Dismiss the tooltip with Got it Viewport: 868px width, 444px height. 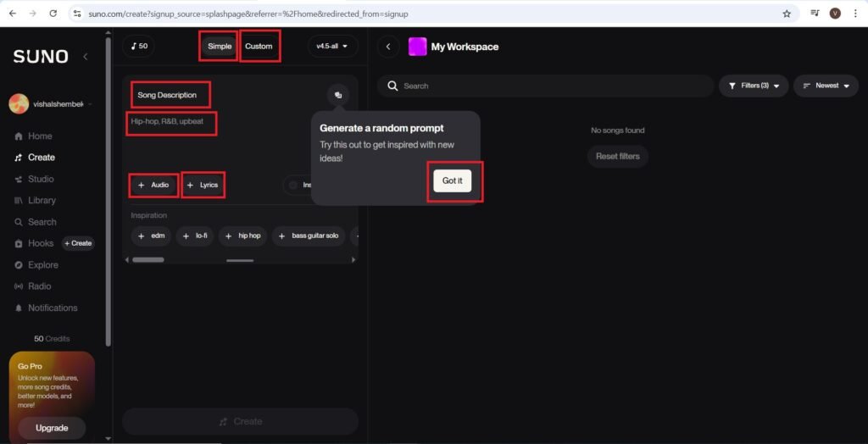[453, 181]
